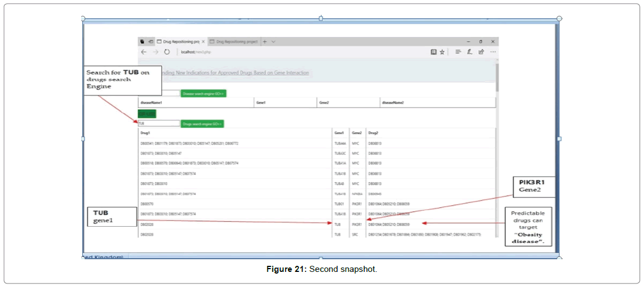Image resolution: width=644 pixels, height=289 pixels.
Task: Open the Hub three-lines icon
Action: click(458, 52)
